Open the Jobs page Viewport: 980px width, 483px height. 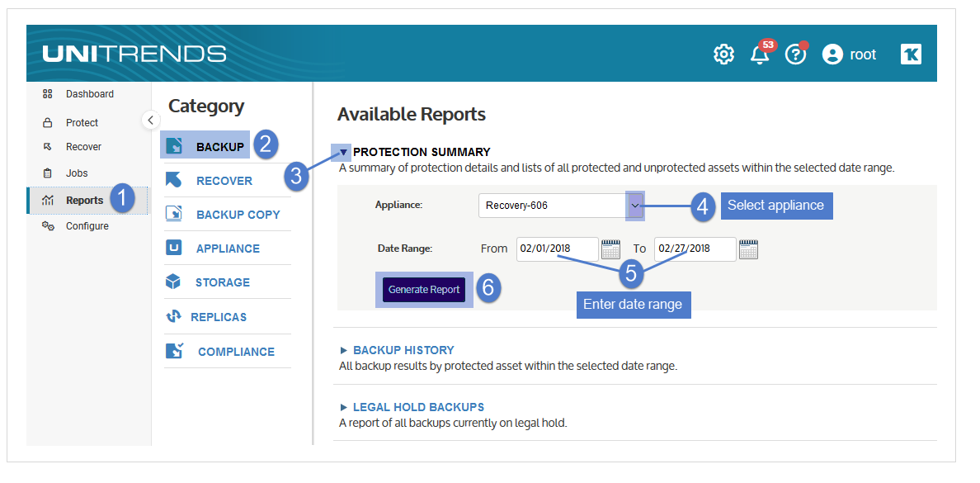pyautogui.click(x=77, y=173)
